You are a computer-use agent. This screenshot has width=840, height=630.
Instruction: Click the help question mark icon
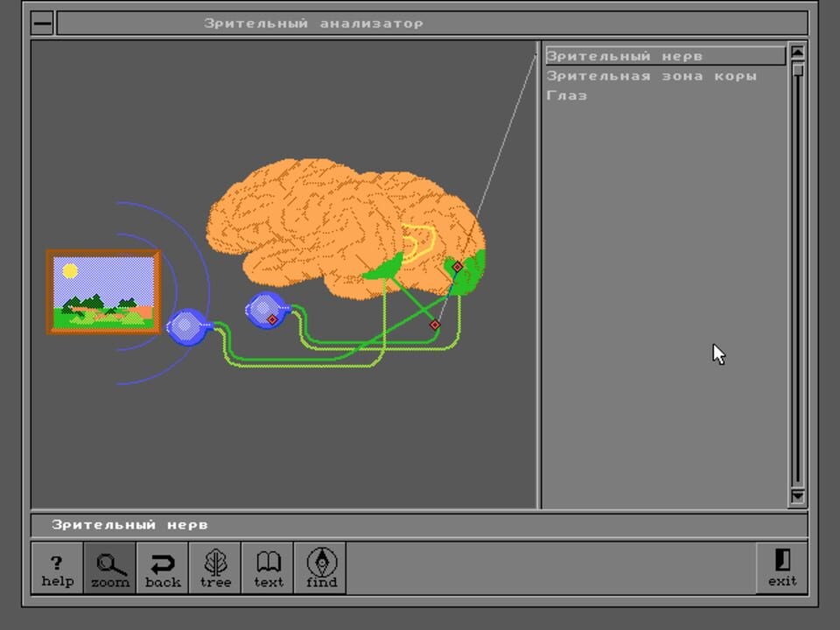57,567
